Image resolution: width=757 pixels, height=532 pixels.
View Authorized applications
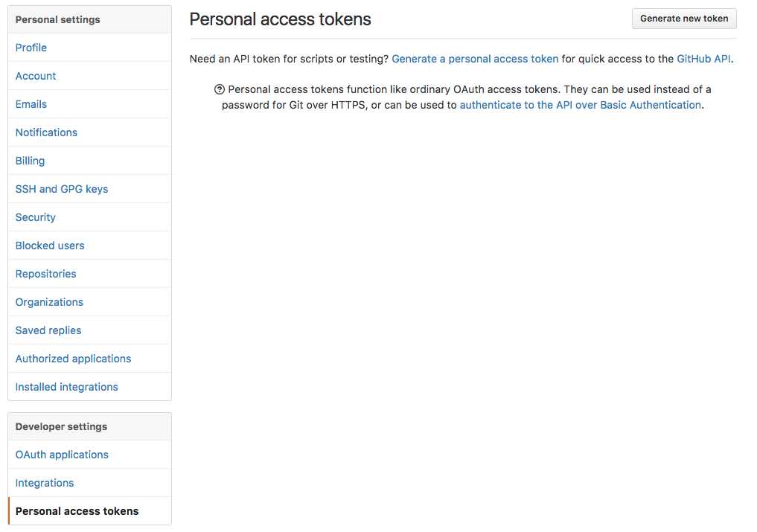(x=89, y=359)
